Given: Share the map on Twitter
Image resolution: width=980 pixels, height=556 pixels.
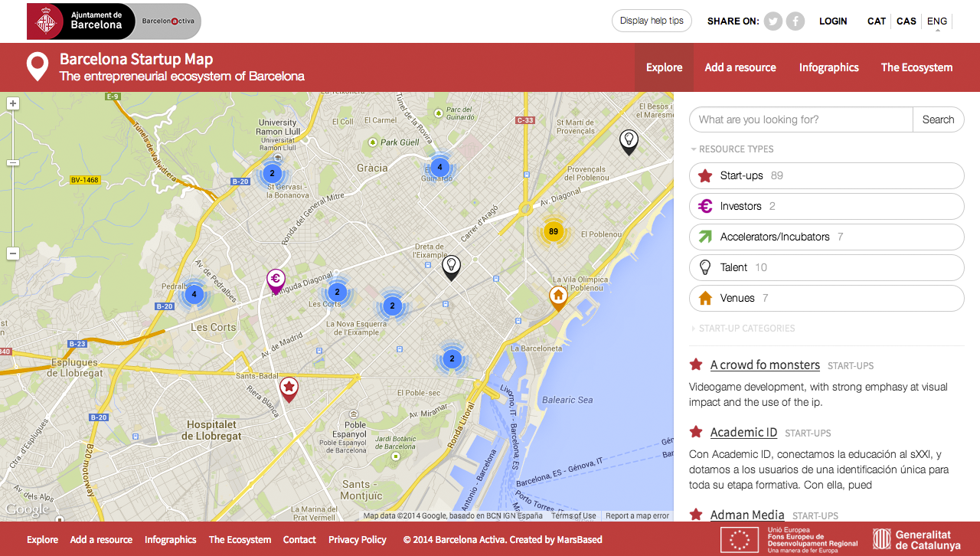Looking at the screenshot, I should [x=773, y=21].
